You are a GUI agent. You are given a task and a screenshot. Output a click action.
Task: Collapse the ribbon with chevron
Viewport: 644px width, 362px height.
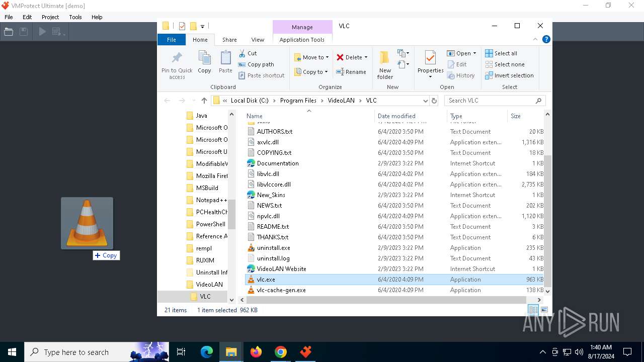[535, 39]
